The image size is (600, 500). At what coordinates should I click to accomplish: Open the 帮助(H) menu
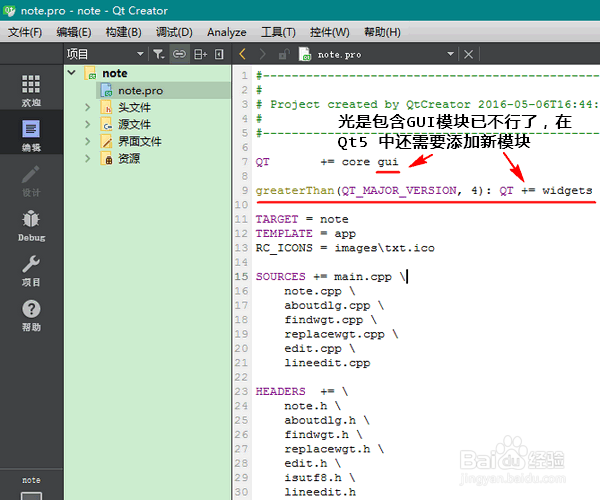(382, 32)
